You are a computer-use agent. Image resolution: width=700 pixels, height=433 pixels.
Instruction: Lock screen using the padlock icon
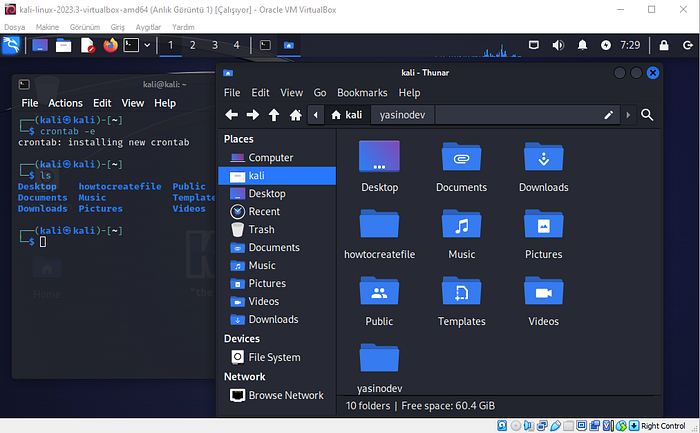(x=664, y=45)
